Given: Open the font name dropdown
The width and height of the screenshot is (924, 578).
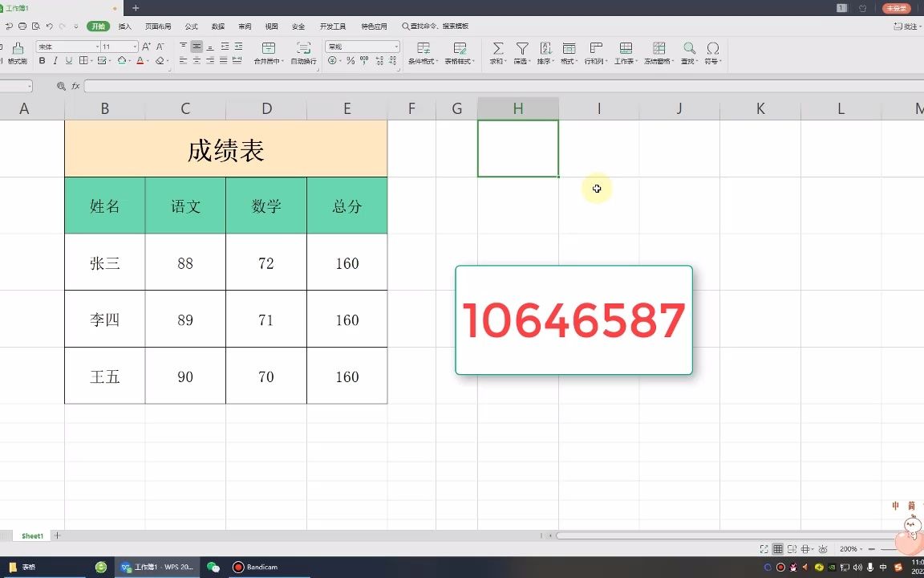Looking at the screenshot, I should (97, 47).
